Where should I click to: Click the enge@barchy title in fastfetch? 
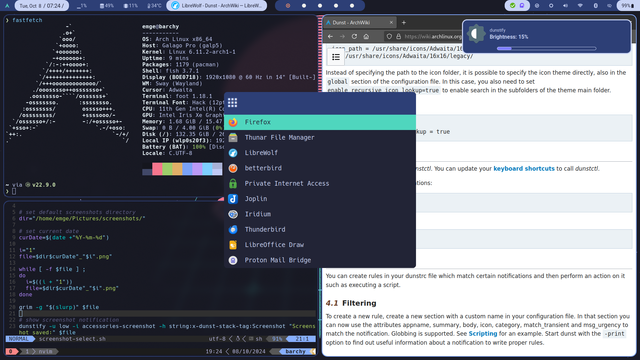(x=160, y=27)
